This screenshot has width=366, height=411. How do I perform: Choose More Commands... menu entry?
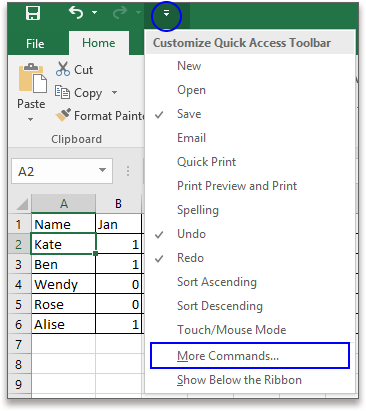(x=250, y=356)
